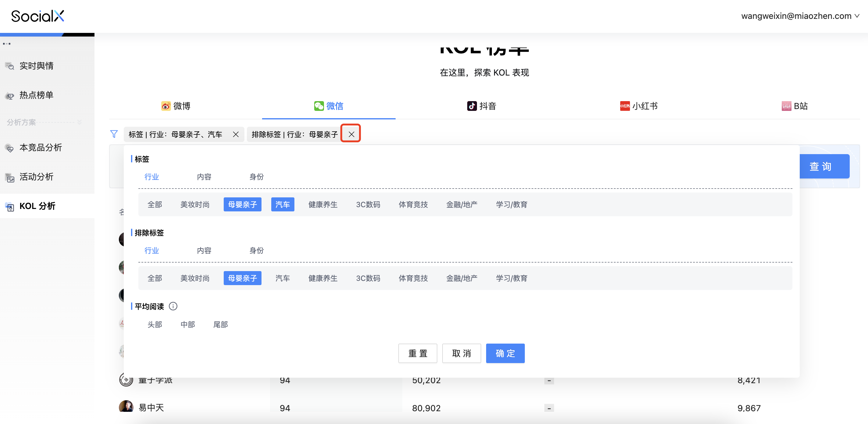Click the 易中天 avatar thumbnail

click(x=126, y=406)
